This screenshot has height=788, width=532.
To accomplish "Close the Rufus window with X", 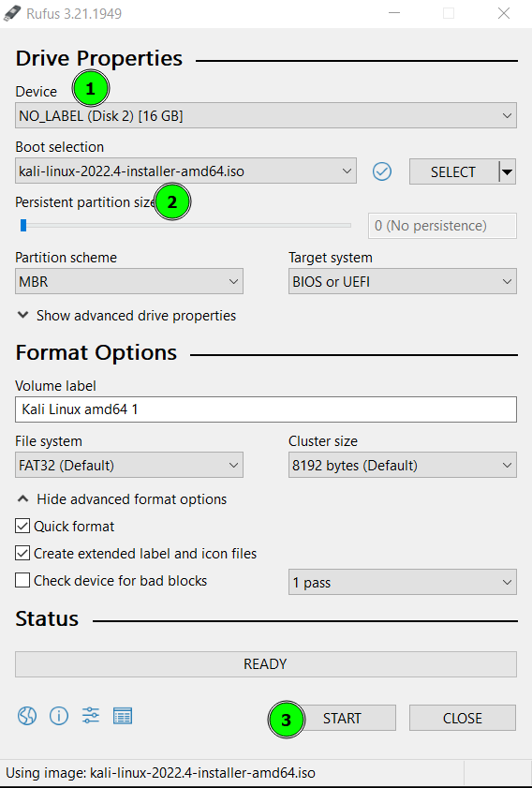I will pos(503,13).
